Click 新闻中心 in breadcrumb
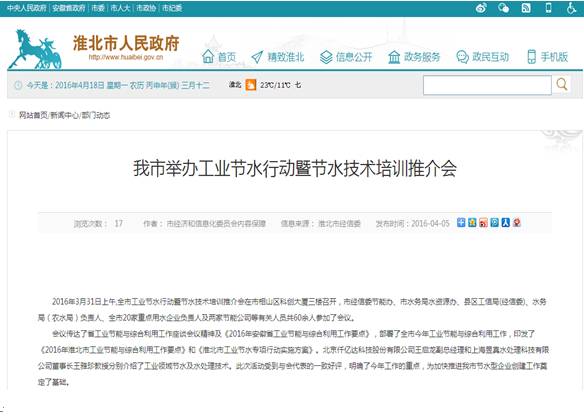584x416 pixels. pyautogui.click(x=64, y=115)
